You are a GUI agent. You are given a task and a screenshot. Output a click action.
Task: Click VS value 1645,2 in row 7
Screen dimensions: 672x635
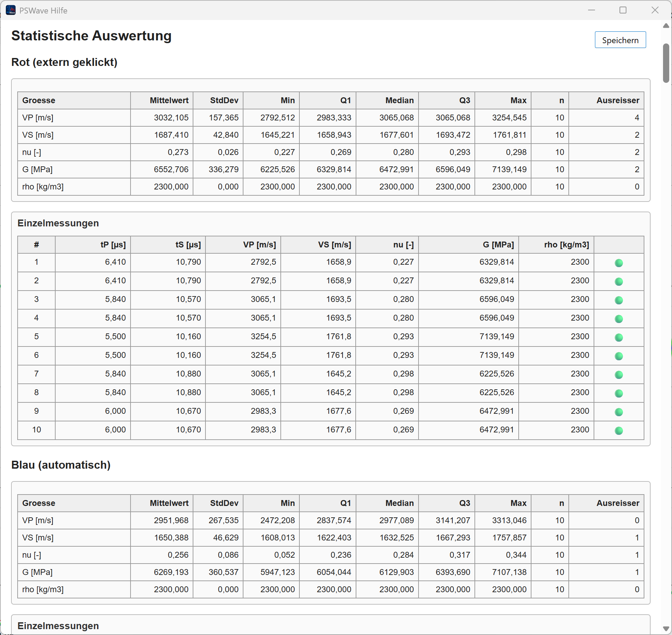pyautogui.click(x=339, y=374)
